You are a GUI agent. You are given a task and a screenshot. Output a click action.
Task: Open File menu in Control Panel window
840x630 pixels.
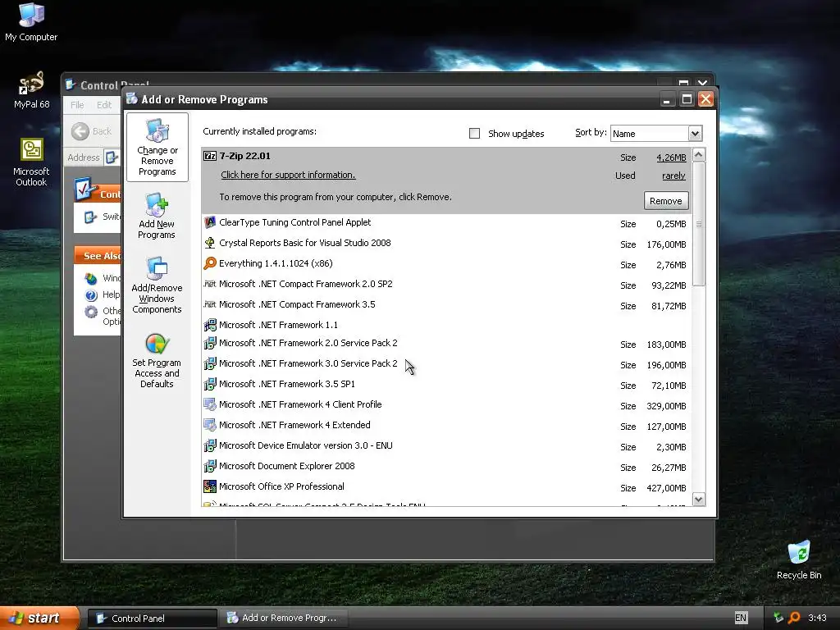[77, 105]
